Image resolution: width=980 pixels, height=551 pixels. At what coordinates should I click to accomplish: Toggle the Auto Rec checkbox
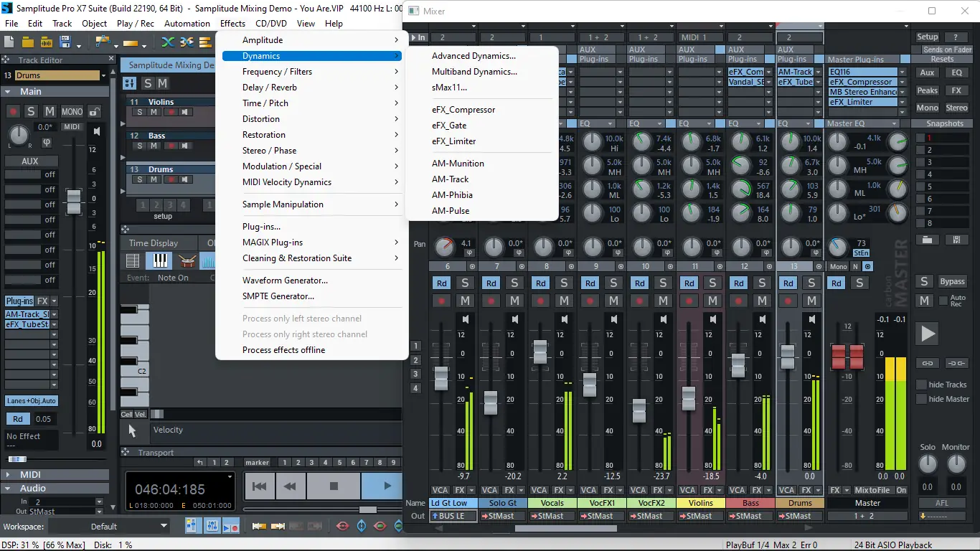point(943,301)
